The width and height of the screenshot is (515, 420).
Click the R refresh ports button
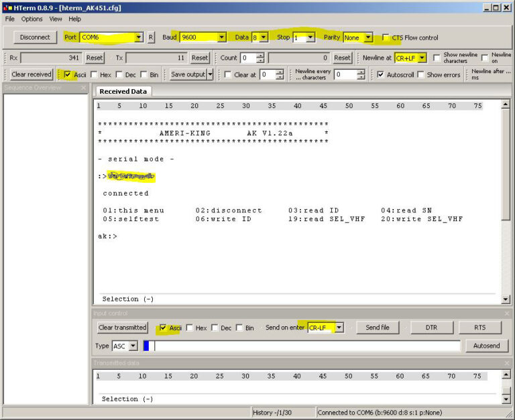pyautogui.click(x=151, y=38)
